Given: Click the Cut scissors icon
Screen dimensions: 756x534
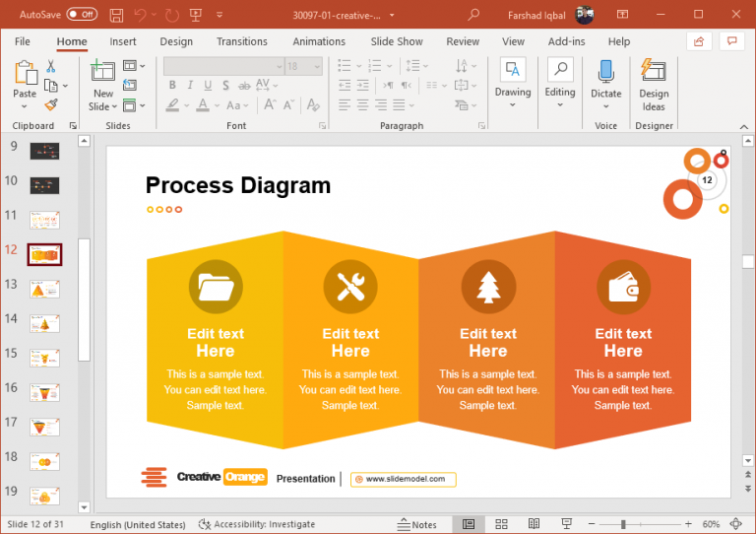Looking at the screenshot, I should pyautogui.click(x=50, y=66).
